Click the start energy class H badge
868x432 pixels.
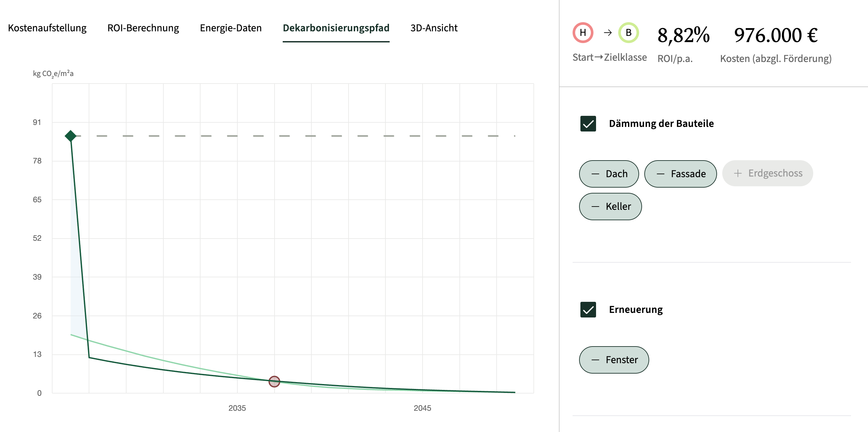pos(583,33)
